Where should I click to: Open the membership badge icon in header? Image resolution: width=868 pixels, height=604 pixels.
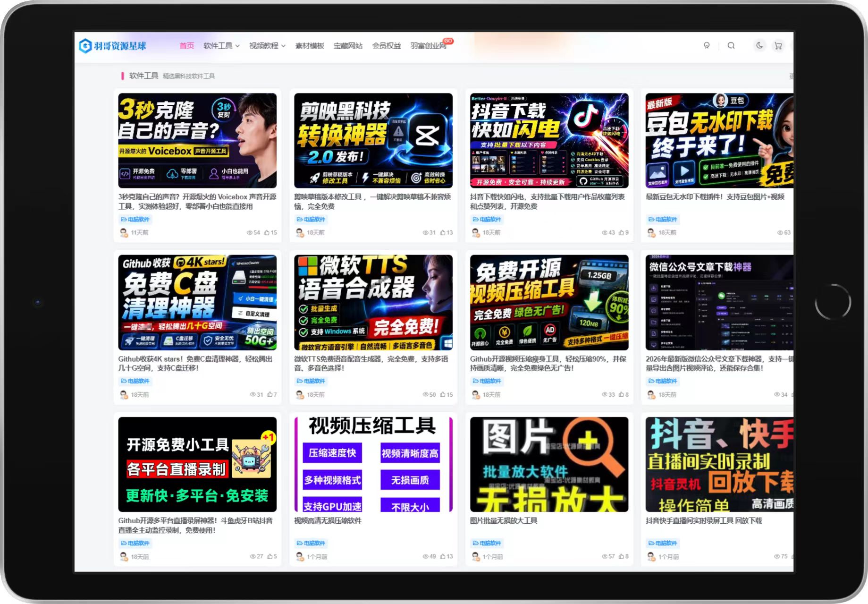707,46
